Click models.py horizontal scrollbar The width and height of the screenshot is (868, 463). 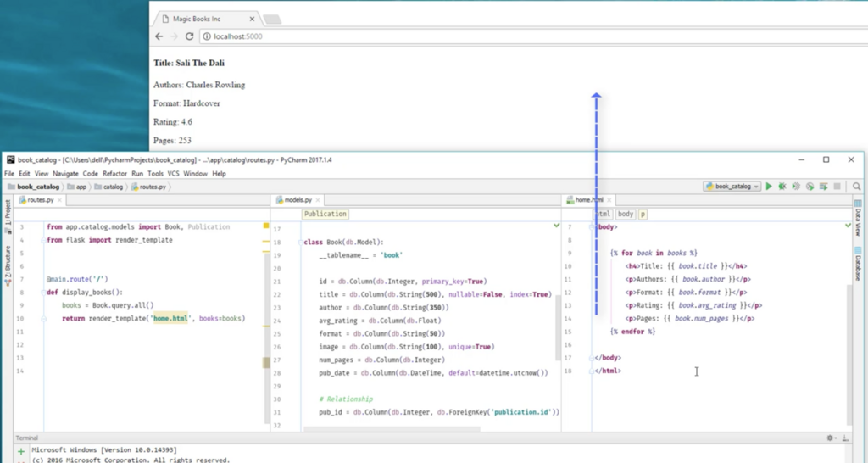click(x=392, y=429)
